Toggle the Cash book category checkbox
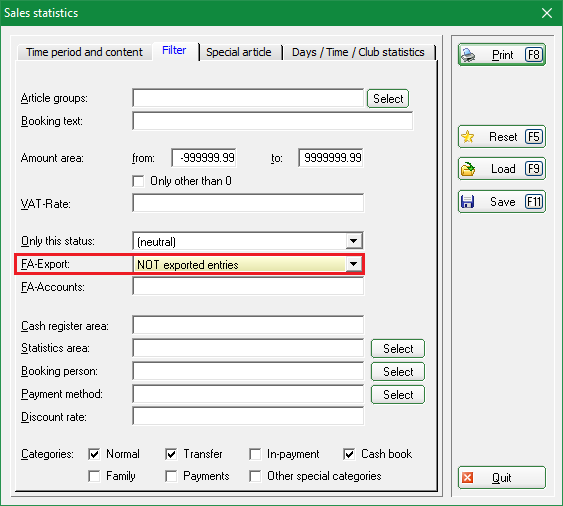 (x=349, y=454)
